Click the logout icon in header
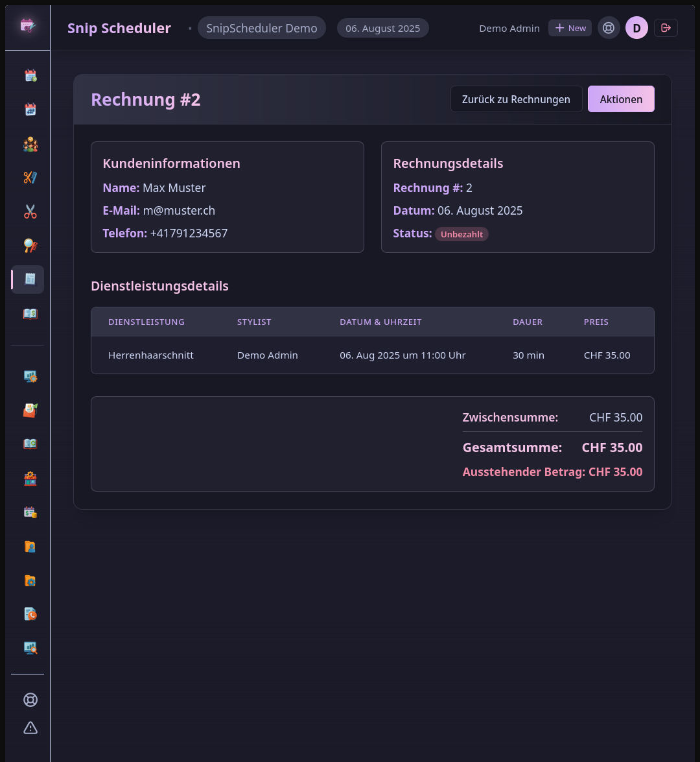Screen dimensions: 700x762 click(666, 28)
